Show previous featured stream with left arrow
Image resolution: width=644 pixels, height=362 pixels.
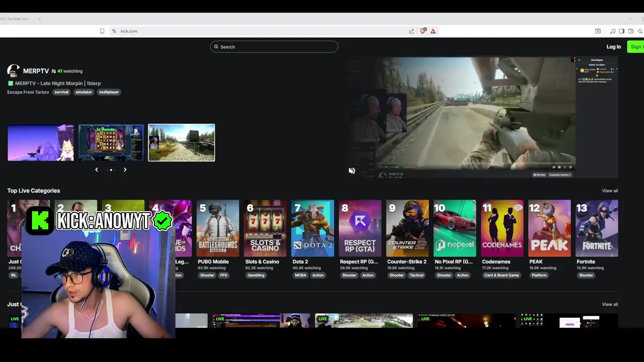pyautogui.click(x=97, y=170)
